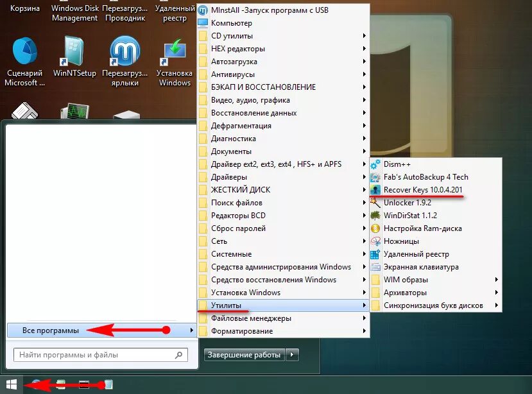The image size is (532, 394).
Task: Open Редакторы BCD menu folder
Action: point(283,216)
